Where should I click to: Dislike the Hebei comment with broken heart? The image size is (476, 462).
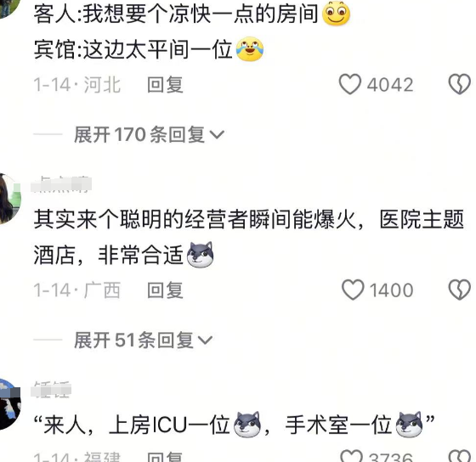tap(460, 84)
